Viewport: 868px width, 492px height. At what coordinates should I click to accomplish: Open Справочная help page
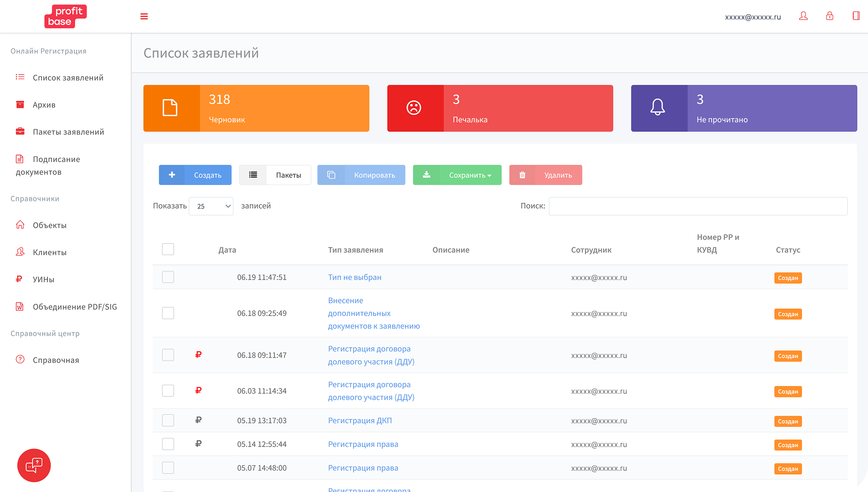pos(56,360)
